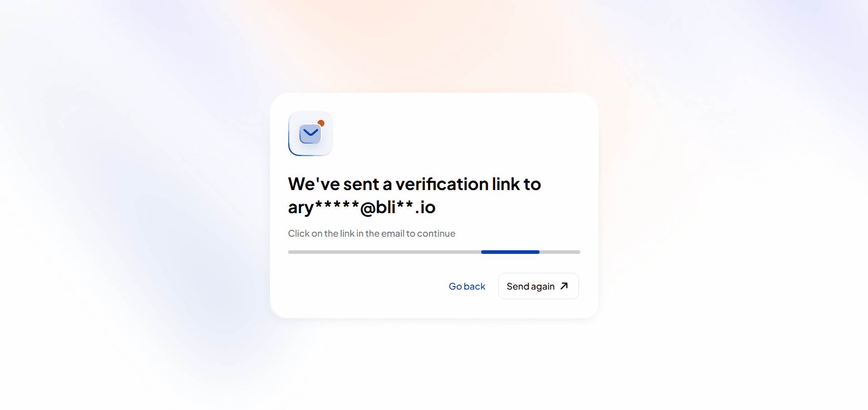The image size is (868, 410).
Task: Click the blurred background left of the card
Action: coord(136,204)
